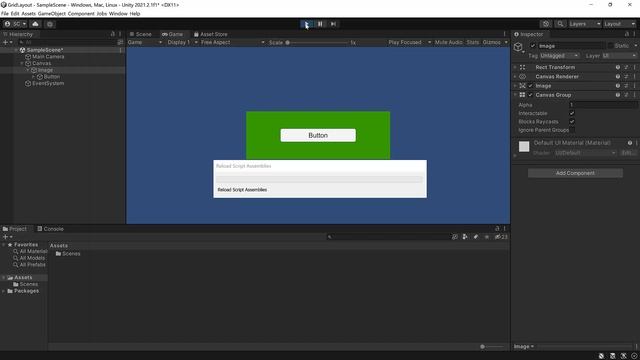Click the global search magnifier icon

click(x=560, y=24)
